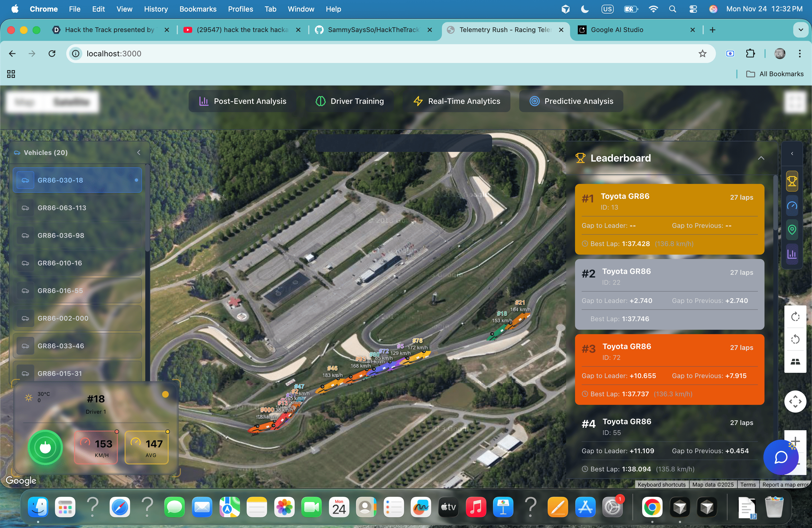Switch to the Driver Training tab
Viewport: 812px width, 528px height.
coord(350,101)
